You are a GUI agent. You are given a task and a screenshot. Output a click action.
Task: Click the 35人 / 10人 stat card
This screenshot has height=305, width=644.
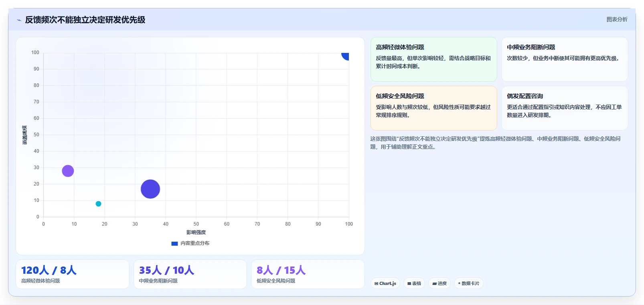[x=190, y=274]
